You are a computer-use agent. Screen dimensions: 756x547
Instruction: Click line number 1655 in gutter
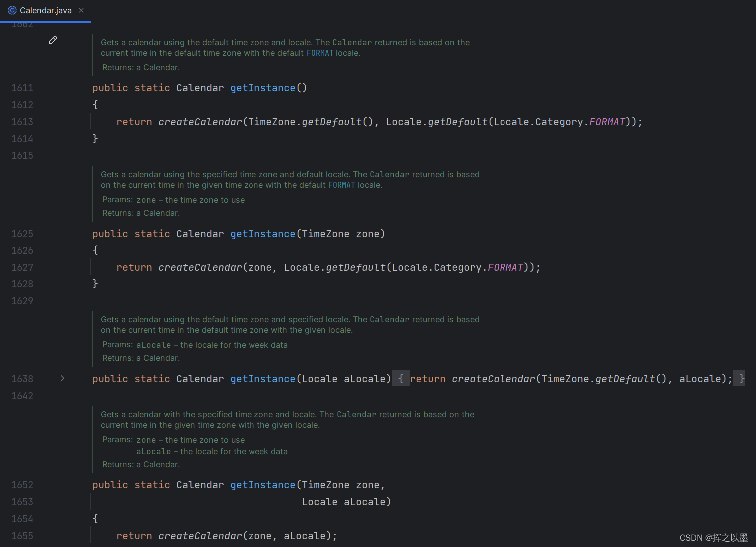pos(22,536)
